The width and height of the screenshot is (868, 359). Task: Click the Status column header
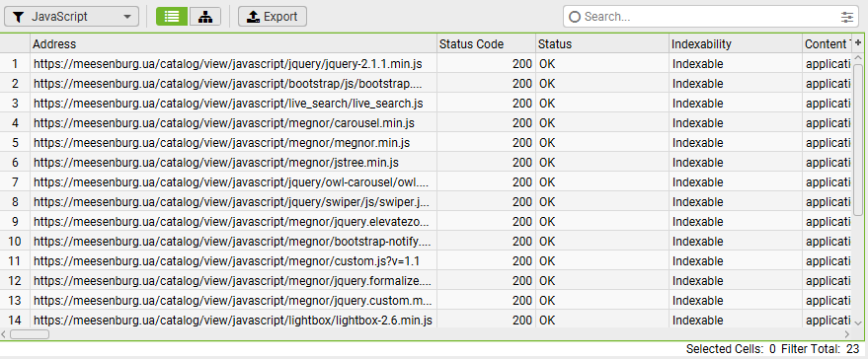coord(601,43)
